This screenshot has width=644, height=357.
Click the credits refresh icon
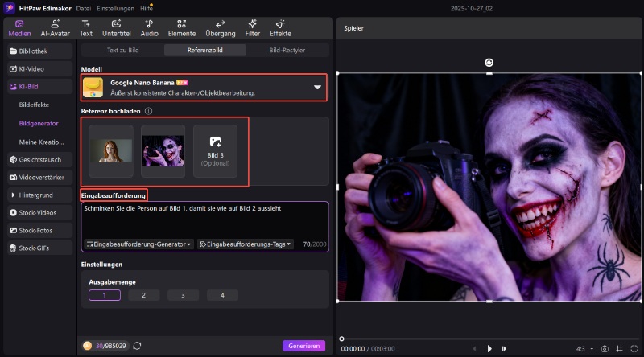coord(138,346)
